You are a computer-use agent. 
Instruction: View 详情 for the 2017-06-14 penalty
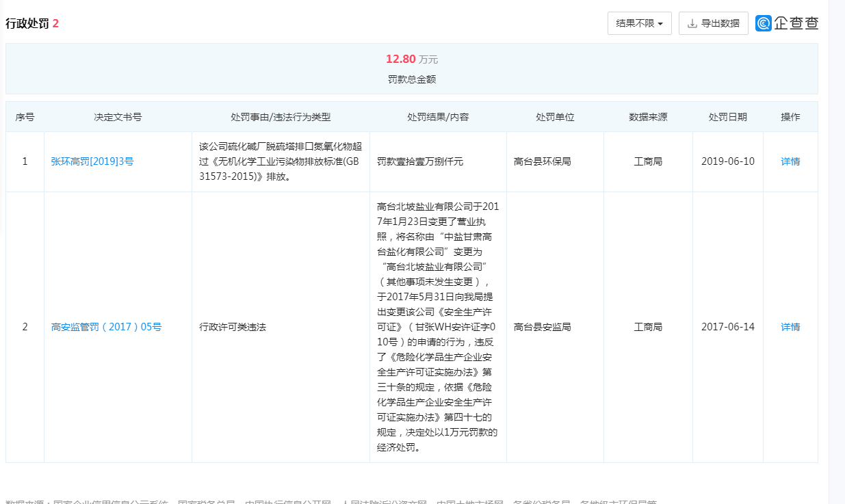pyautogui.click(x=790, y=327)
